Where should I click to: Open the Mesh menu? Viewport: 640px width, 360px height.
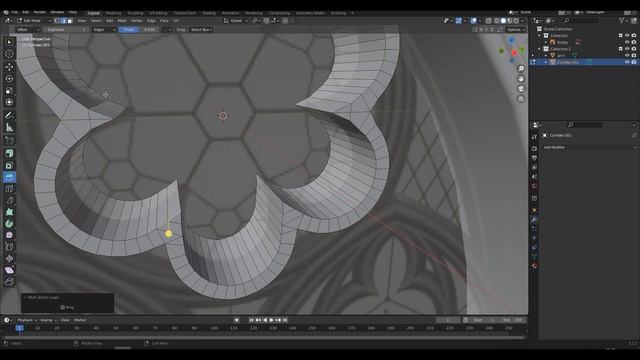[122, 21]
